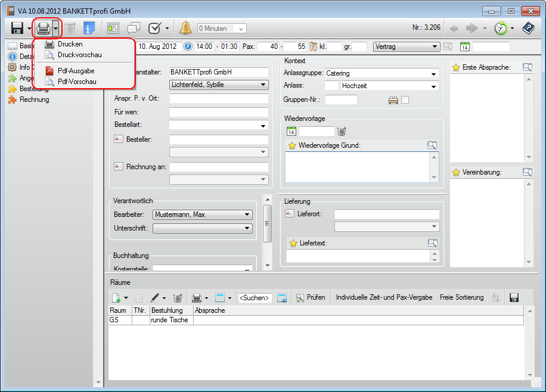This screenshot has width=546, height=392.
Task: Click the checkmark task icon in toolbar
Action: 154,28
